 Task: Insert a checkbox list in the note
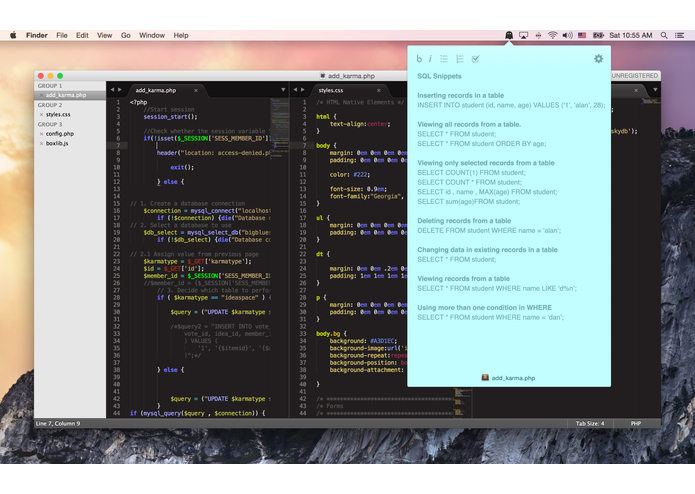pyautogui.click(x=476, y=59)
